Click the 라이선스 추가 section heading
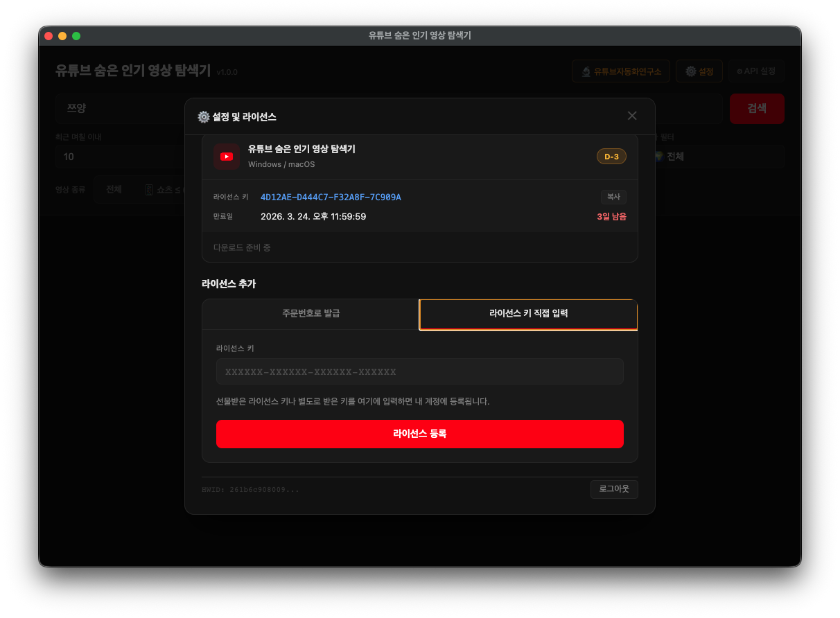840x618 pixels. coord(229,284)
